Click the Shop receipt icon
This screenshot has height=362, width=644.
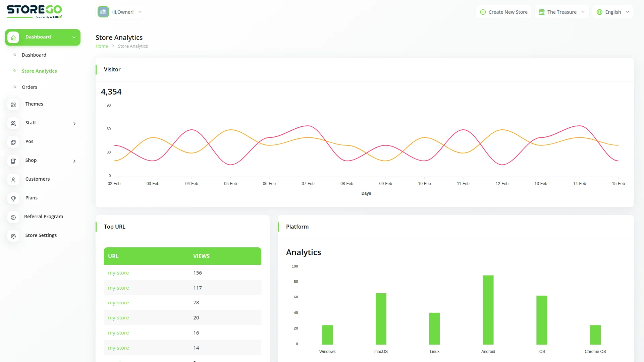click(13, 161)
